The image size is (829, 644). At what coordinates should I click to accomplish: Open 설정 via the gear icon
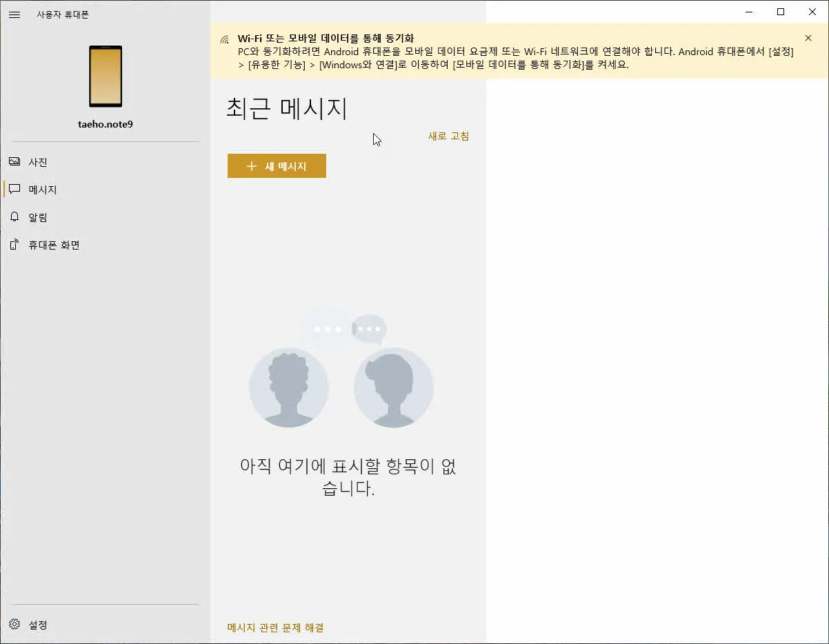[x=14, y=625]
